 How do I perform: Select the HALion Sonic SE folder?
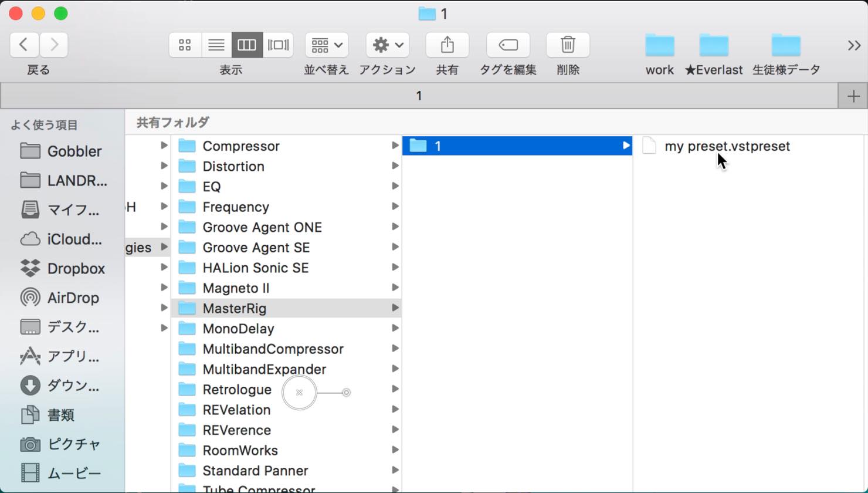286,268
